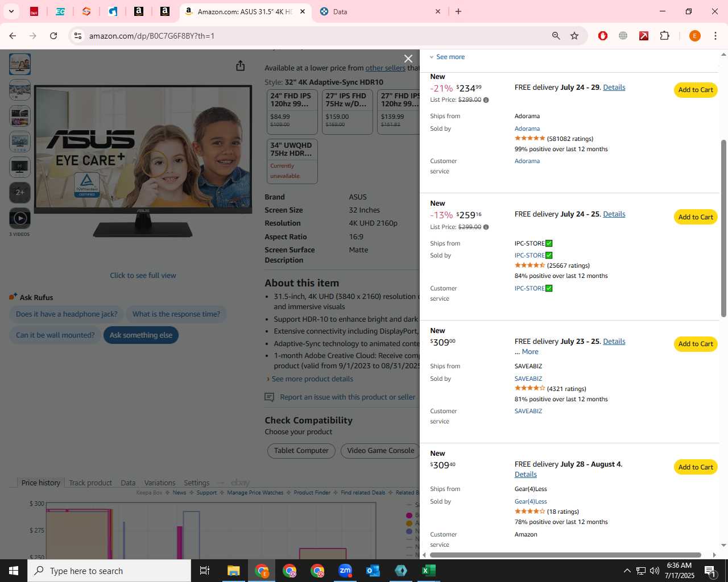Open Keepa Data tab
Image resolution: width=728 pixels, height=582 pixels.
coord(128,483)
